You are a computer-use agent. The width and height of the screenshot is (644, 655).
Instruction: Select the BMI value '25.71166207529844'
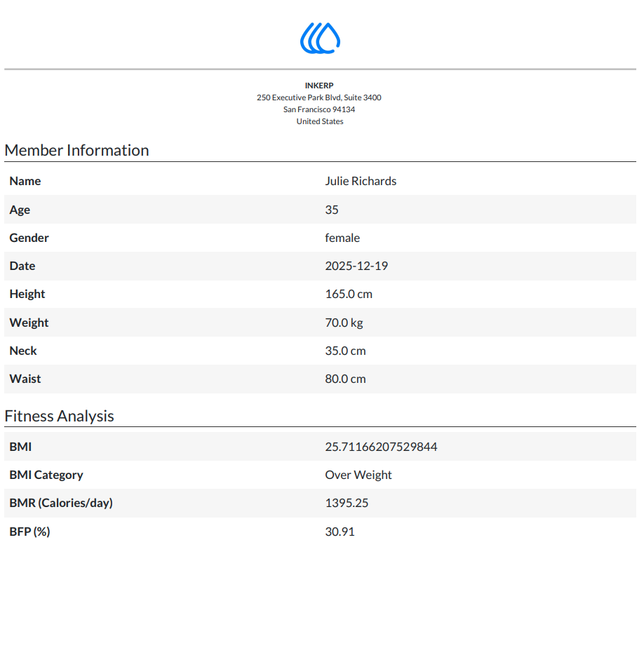click(381, 447)
